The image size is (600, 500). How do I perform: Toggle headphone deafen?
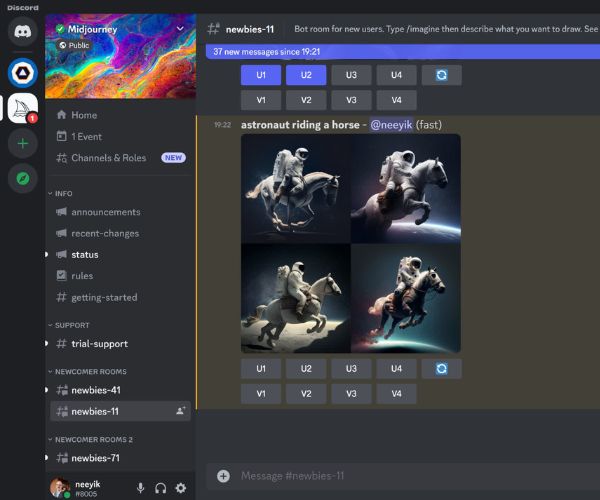coord(160,488)
